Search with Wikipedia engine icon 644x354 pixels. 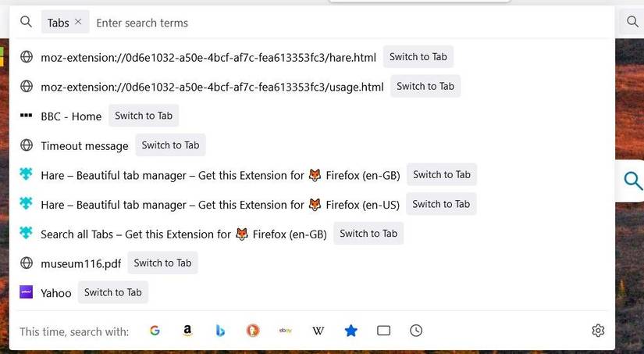tap(318, 331)
